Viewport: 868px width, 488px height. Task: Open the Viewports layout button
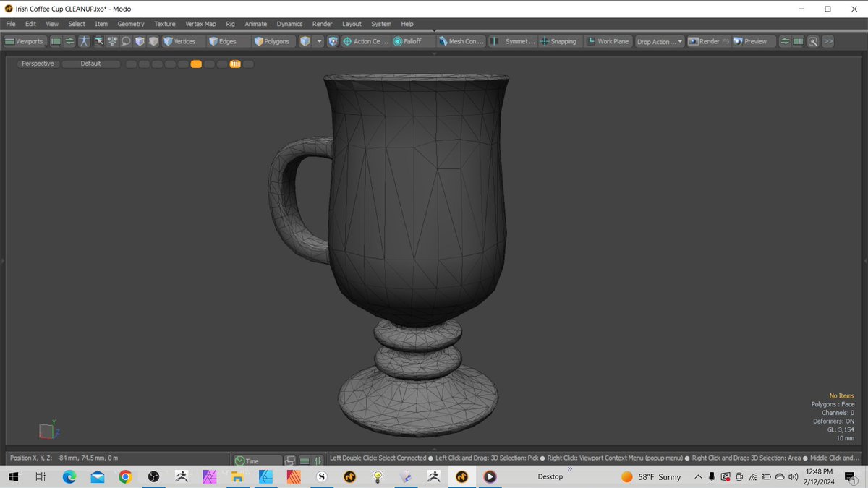click(25, 41)
